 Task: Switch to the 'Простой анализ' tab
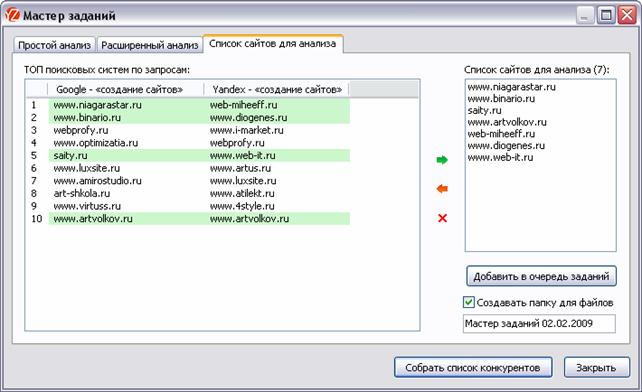point(54,45)
